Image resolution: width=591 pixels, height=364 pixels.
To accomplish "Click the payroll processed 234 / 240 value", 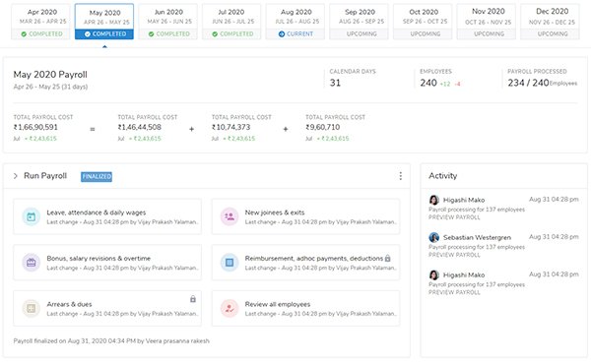I will 528,83.
